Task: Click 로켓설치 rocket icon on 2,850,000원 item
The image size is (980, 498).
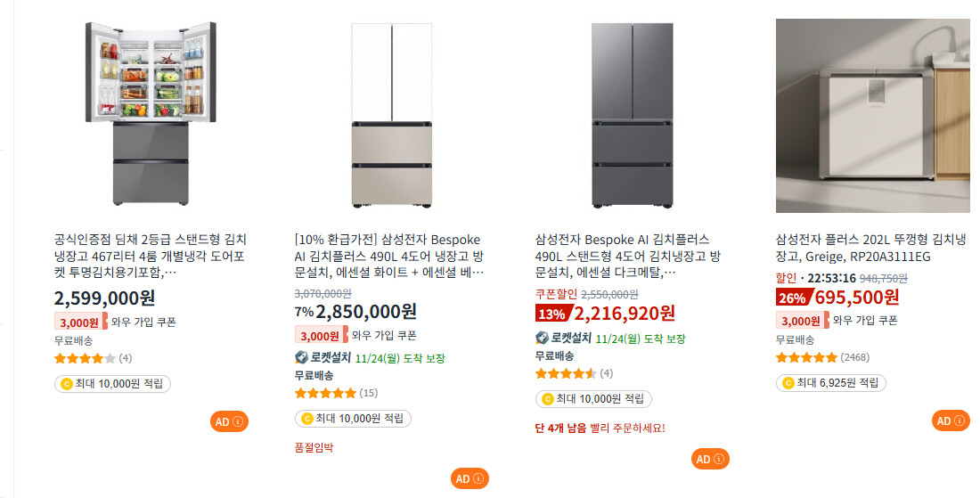Action: pos(301,357)
